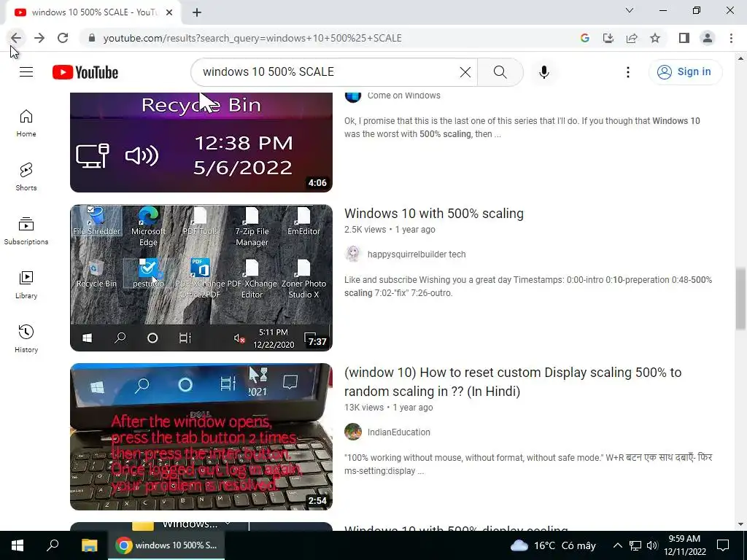Open History in the sidebar
The image size is (747, 560).
point(26,338)
